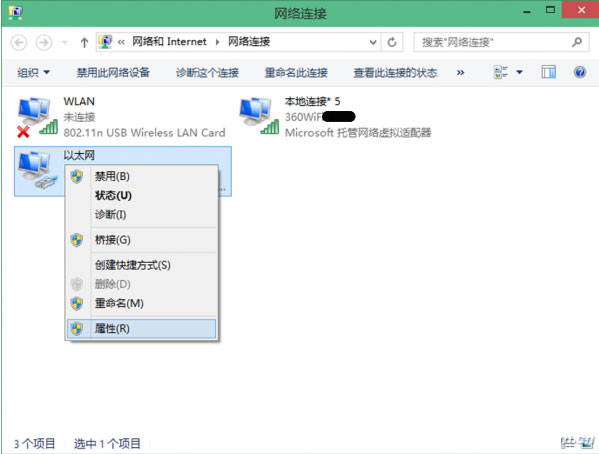The image size is (599, 454).
Task: Click the 以太网 connection name
Action: click(x=79, y=155)
